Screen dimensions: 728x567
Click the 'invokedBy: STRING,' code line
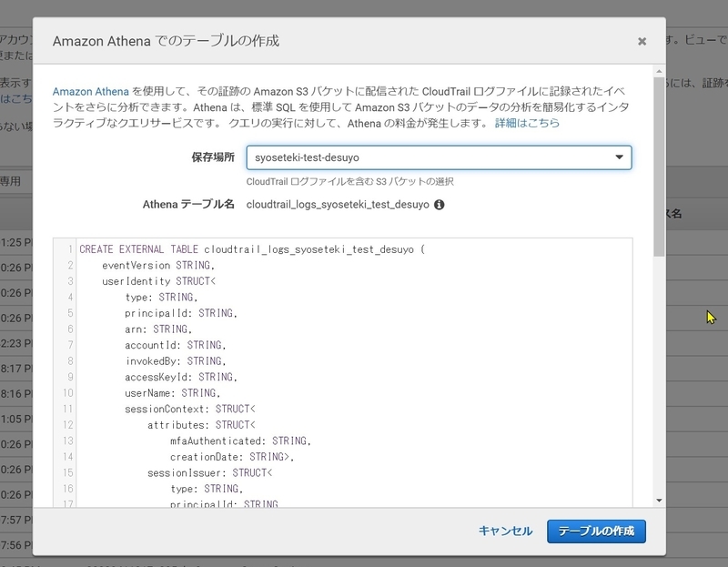tap(176, 360)
